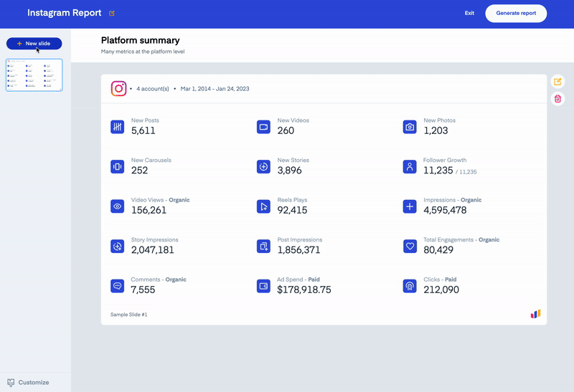
Task: Click the Video Views value 156,261
Action: point(149,210)
